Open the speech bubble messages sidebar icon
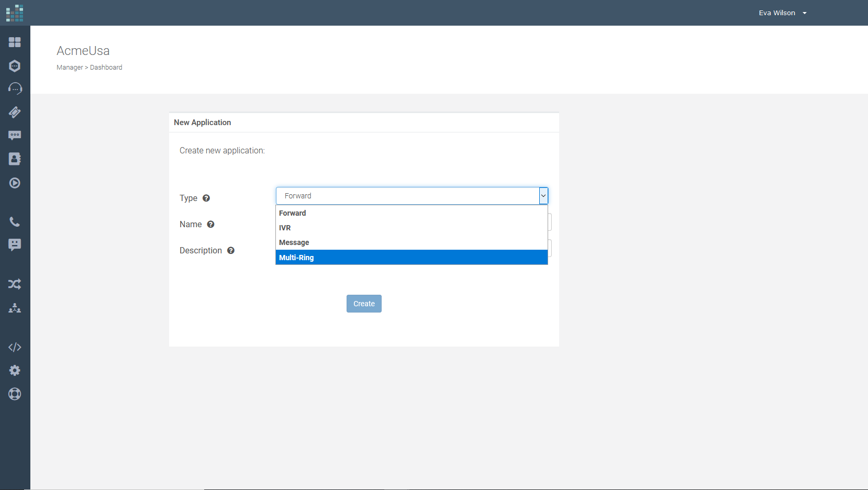 tap(15, 136)
